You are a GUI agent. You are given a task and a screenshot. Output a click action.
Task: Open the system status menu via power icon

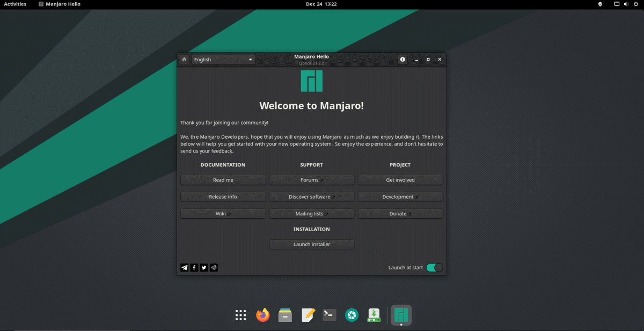tap(636, 4)
